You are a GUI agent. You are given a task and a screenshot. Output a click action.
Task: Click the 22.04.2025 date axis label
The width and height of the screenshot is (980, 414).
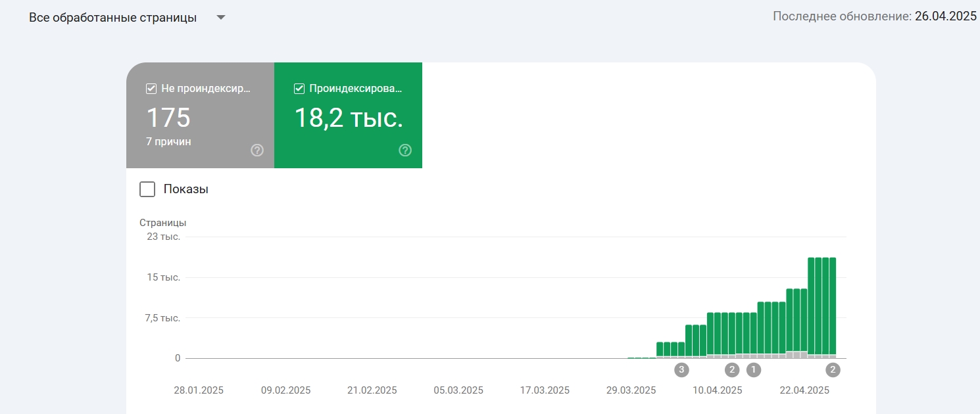click(x=804, y=390)
